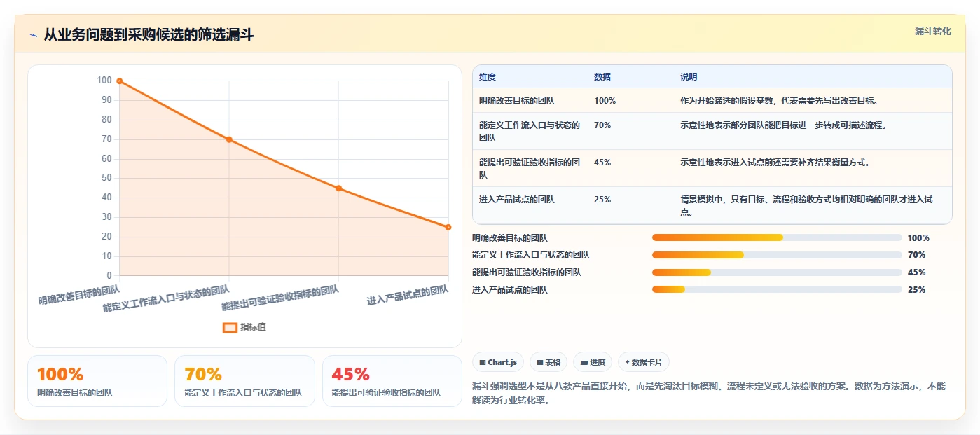Click the 能定义工作流入口与状态的团队 progress bar
The height and width of the screenshot is (435, 980).
pos(777,255)
